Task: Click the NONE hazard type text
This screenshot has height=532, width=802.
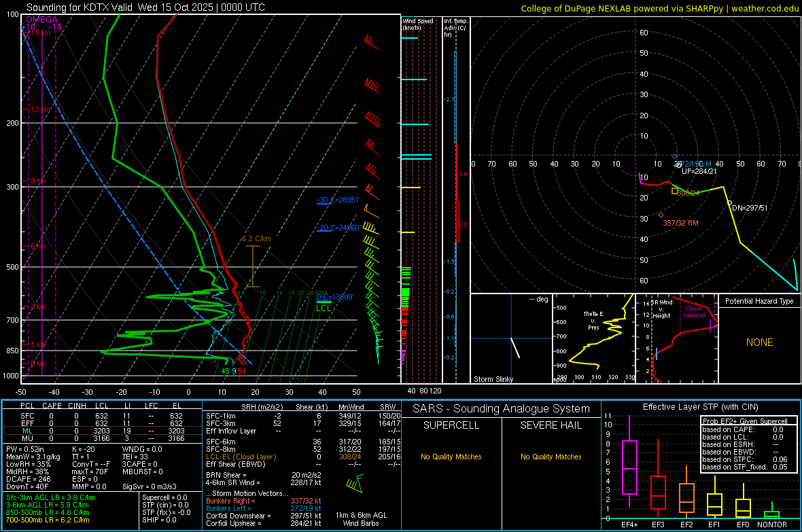Action: pos(760,342)
